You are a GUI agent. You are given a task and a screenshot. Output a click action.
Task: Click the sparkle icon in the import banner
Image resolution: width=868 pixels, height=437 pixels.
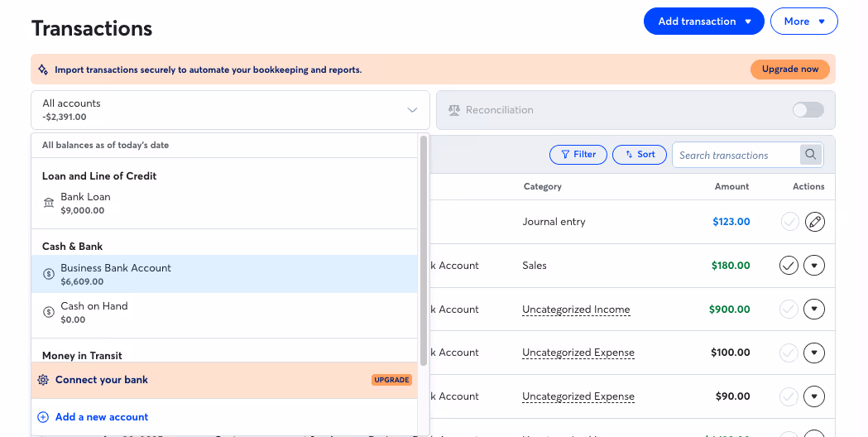click(x=43, y=70)
